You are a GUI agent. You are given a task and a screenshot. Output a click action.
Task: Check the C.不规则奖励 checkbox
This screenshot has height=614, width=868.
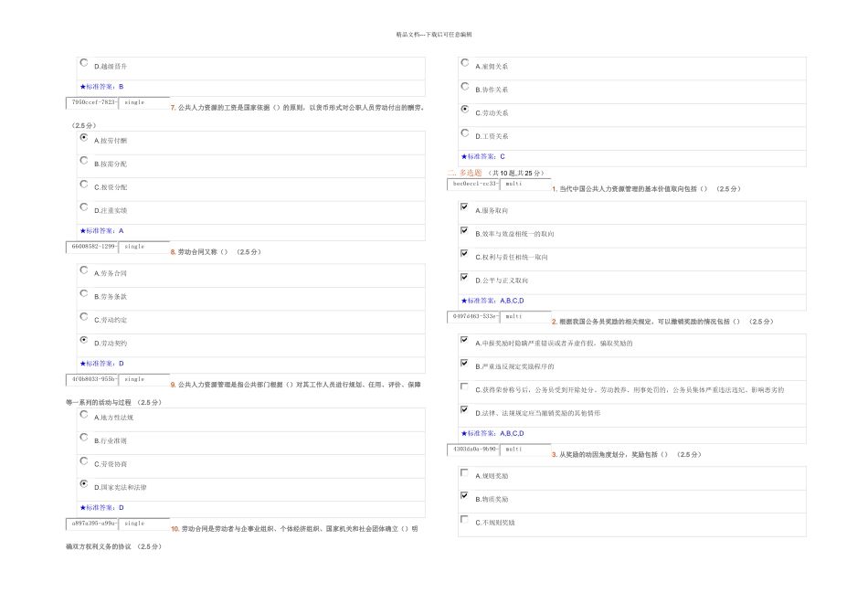(x=464, y=519)
